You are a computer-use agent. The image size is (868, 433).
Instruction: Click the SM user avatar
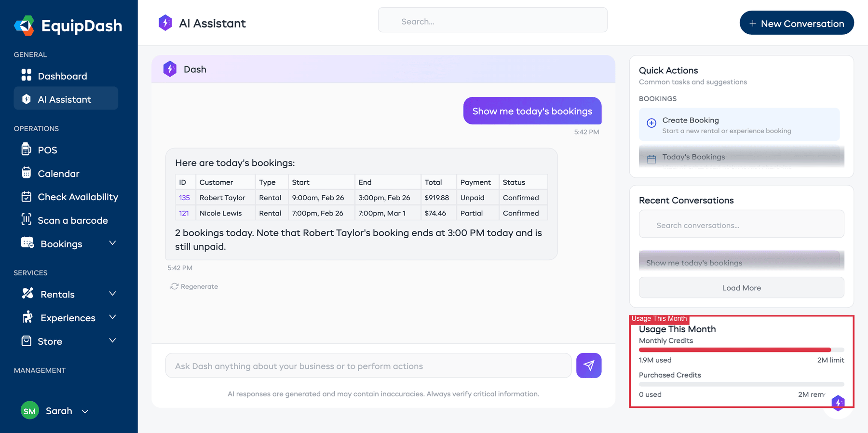pos(30,411)
